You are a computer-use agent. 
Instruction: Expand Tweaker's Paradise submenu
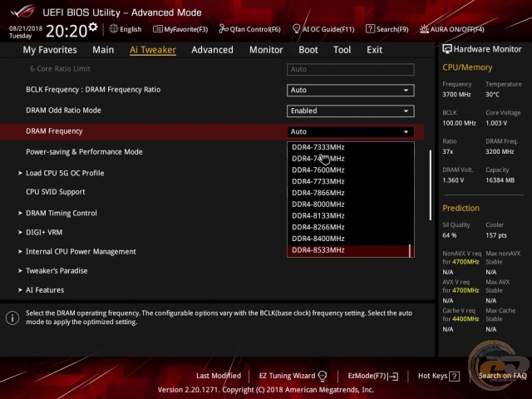point(57,271)
